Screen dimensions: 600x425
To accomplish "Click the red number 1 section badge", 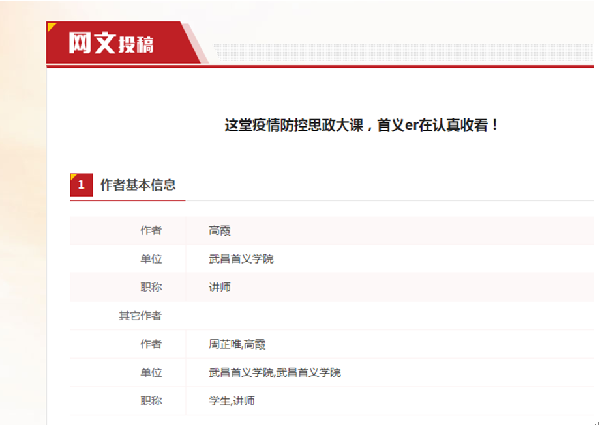I will (x=81, y=185).
